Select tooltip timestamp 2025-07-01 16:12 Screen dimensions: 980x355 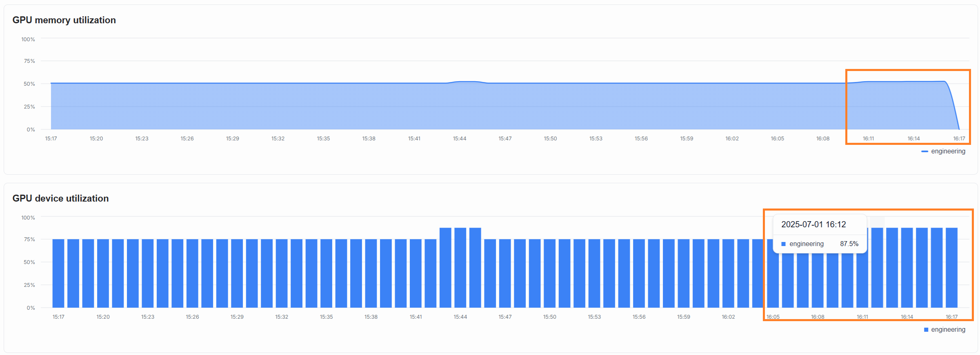pyautogui.click(x=813, y=224)
